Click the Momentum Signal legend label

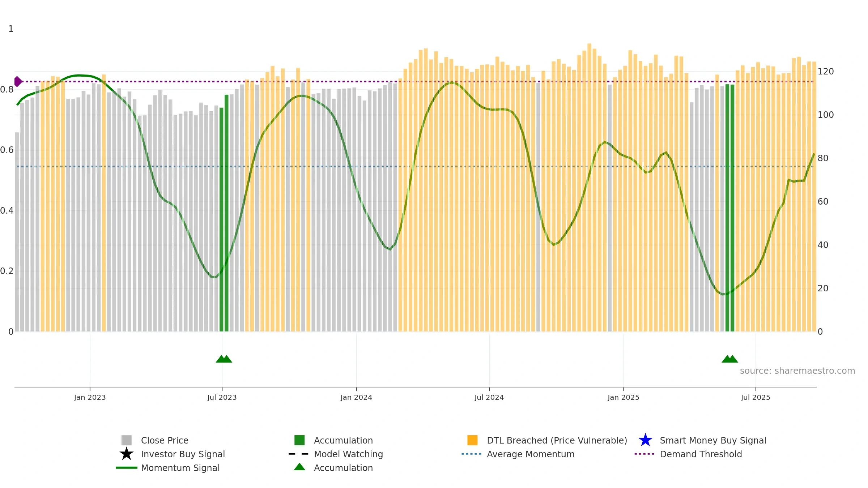pyautogui.click(x=180, y=468)
